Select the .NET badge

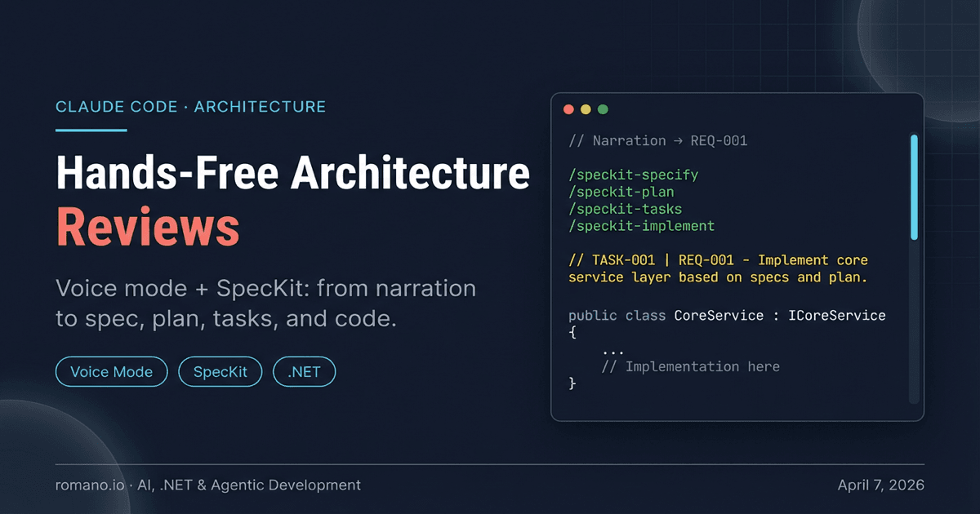304,371
